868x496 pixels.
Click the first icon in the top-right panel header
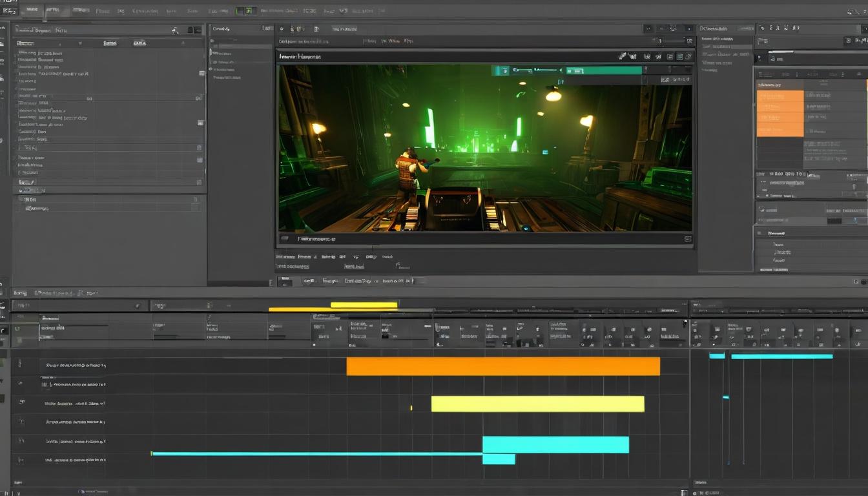tap(762, 28)
